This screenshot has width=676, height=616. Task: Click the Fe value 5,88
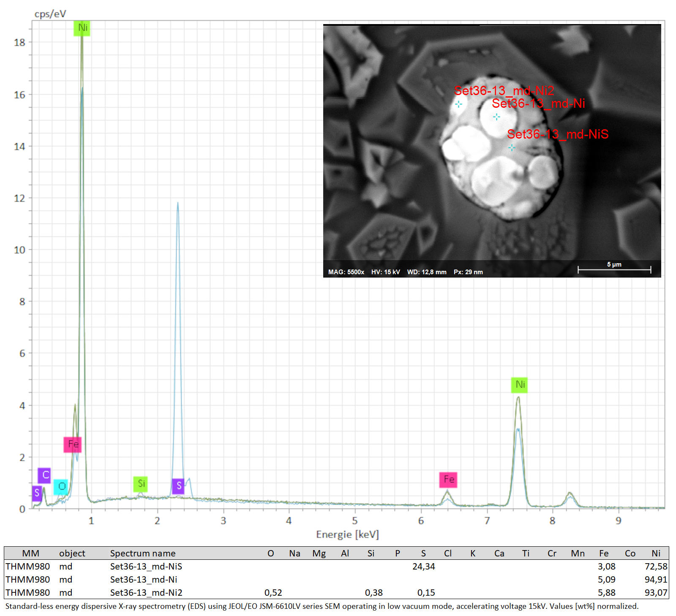coord(606,593)
